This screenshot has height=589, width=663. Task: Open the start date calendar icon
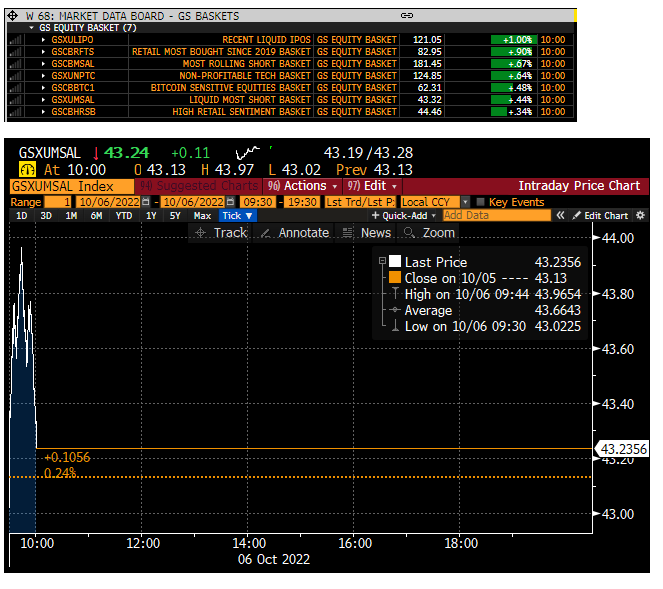145,202
